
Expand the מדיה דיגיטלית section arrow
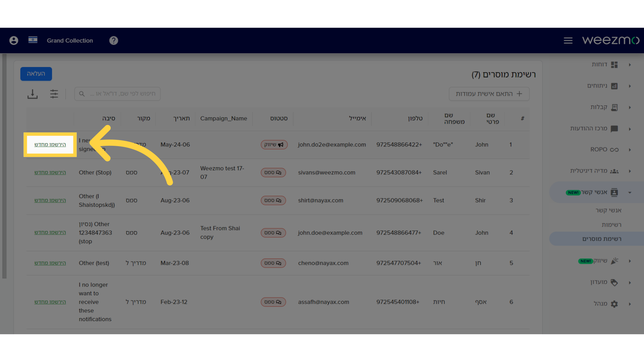630,171
